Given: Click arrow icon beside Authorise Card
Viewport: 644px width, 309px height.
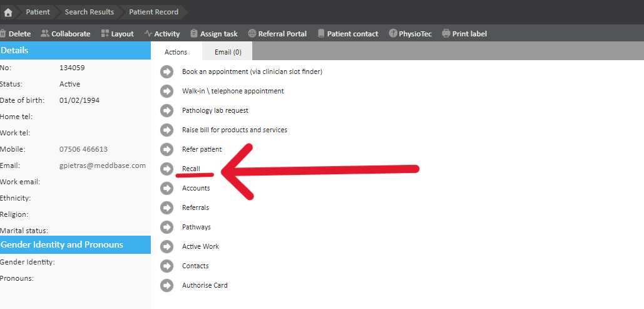Looking at the screenshot, I should click(166, 285).
